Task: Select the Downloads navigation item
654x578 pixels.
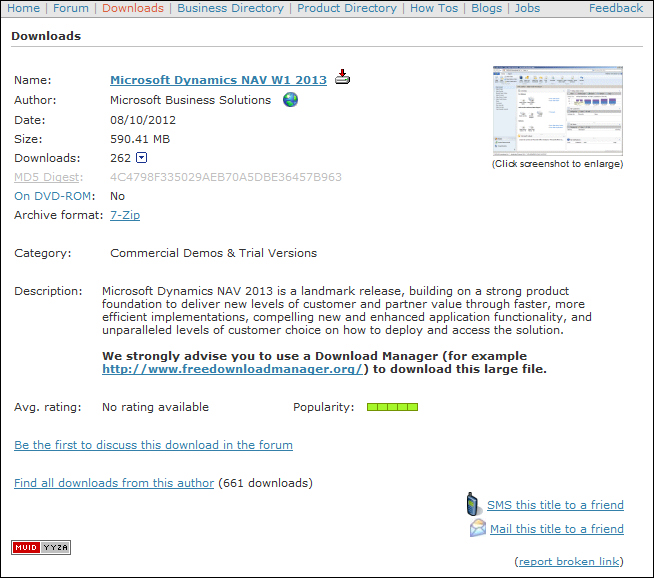Action: 133,8
